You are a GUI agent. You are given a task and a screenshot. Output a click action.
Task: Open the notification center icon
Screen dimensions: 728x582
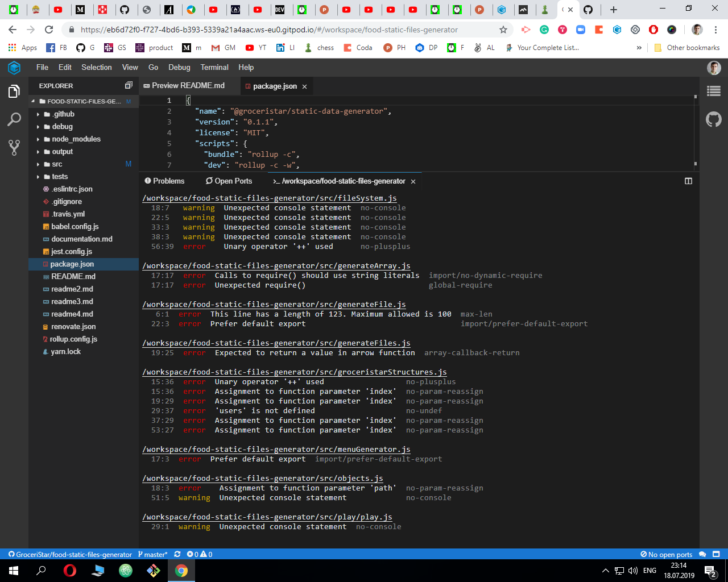(710, 571)
